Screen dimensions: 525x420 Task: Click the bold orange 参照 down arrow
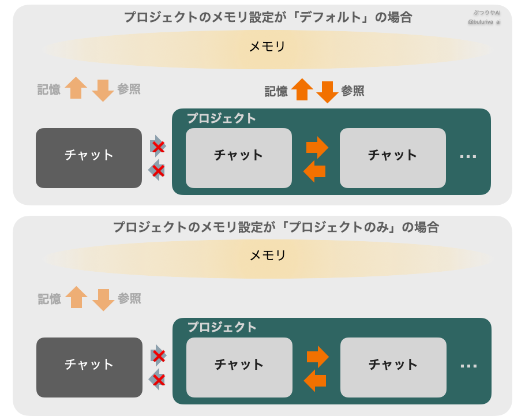click(x=327, y=92)
